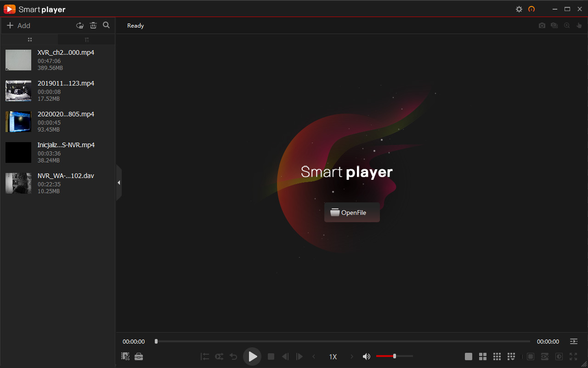Click the OpenFile button
The height and width of the screenshot is (368, 588).
point(352,213)
